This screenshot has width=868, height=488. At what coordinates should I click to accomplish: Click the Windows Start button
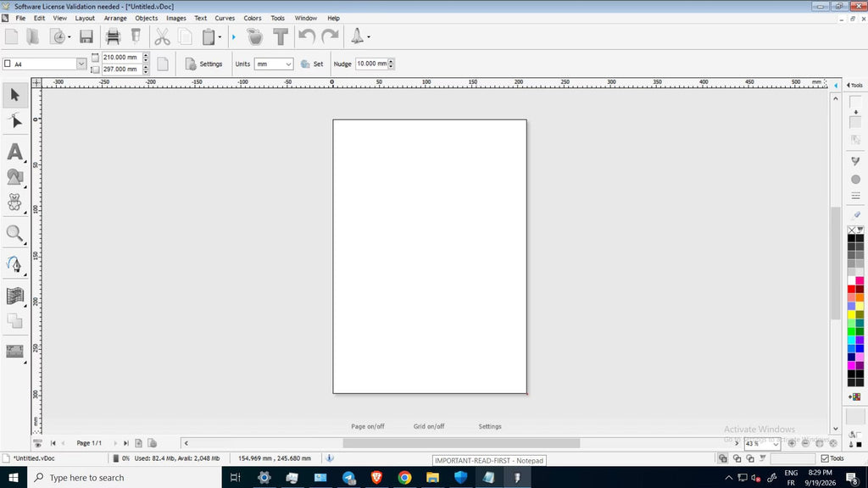14,478
